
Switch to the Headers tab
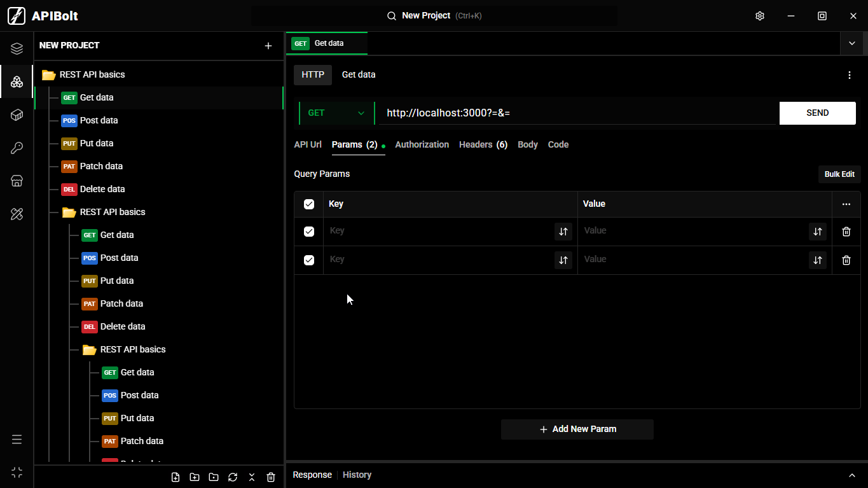click(483, 145)
